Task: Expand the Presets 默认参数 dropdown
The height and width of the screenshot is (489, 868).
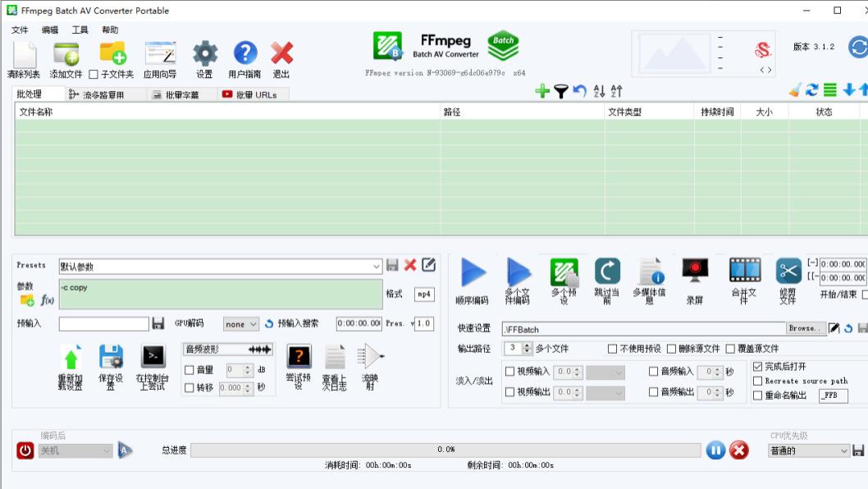Action: pyautogui.click(x=221, y=267)
